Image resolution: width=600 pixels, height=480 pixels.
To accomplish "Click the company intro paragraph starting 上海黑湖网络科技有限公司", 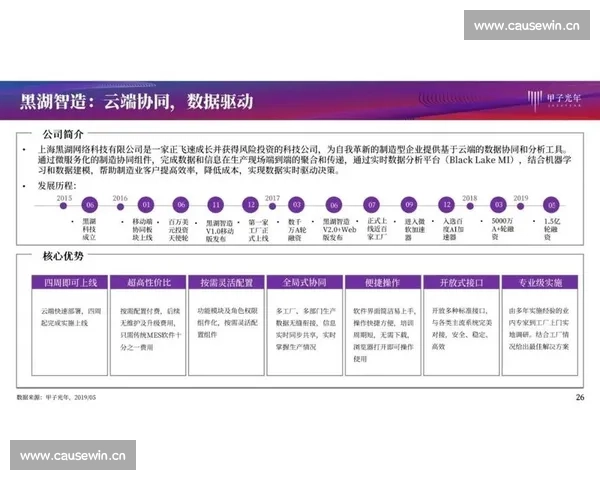I will tap(304, 160).
